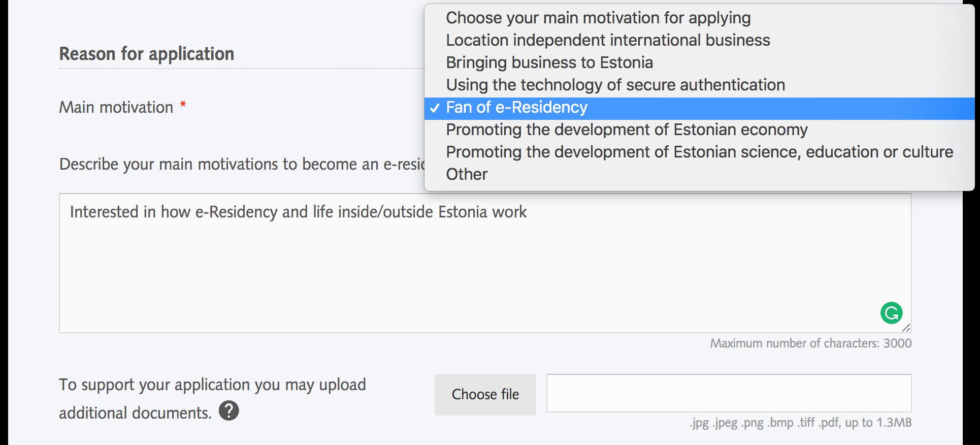Click the allowed file formats hint text
Viewport: 980px width, 445px height.
coord(800,423)
